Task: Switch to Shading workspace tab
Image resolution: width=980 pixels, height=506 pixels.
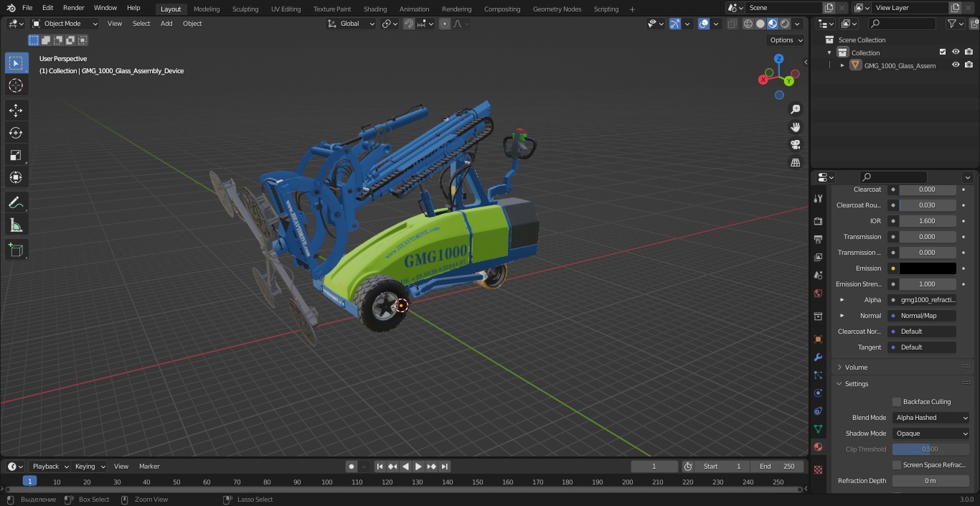Action: click(x=375, y=9)
